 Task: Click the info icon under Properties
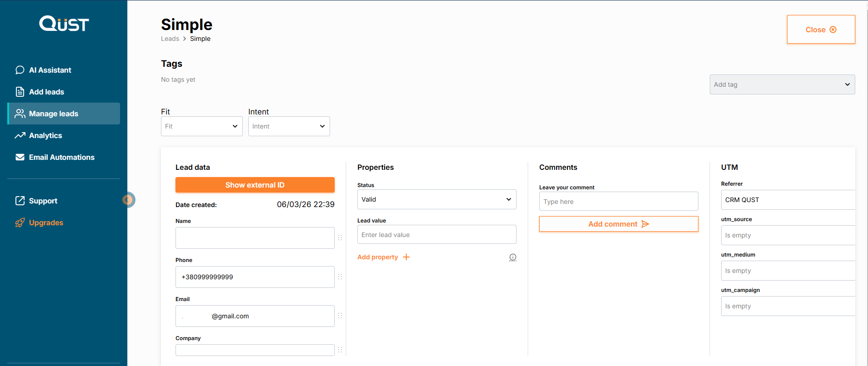point(513,257)
